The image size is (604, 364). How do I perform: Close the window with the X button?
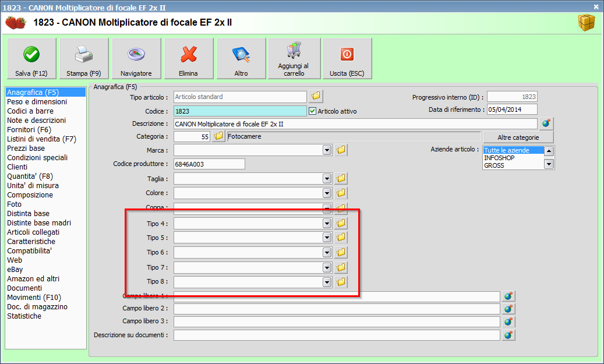596,6
